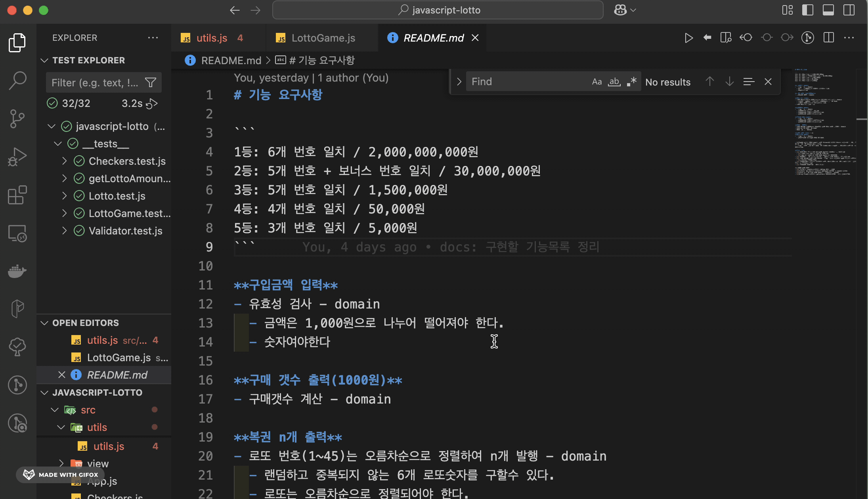
Task: Click the javascript-lotto command center search
Action: tap(438, 10)
